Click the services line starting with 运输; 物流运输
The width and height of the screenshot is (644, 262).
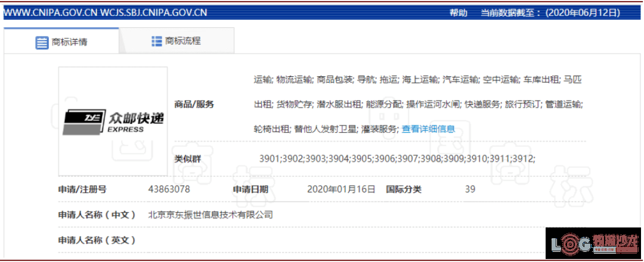click(x=417, y=80)
